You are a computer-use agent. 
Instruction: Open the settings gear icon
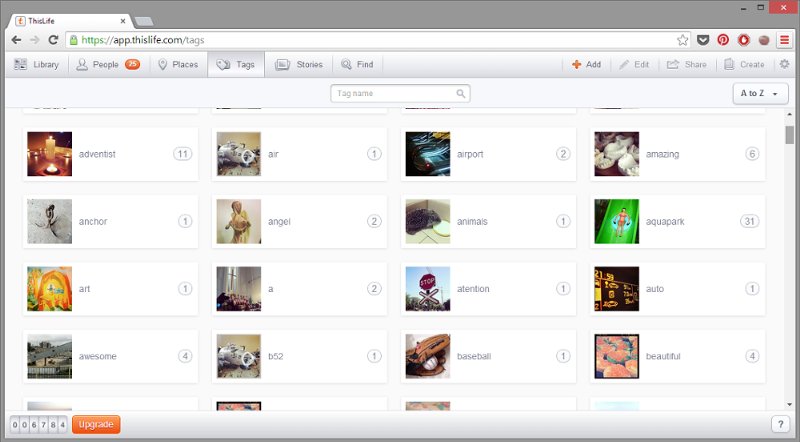click(x=784, y=64)
